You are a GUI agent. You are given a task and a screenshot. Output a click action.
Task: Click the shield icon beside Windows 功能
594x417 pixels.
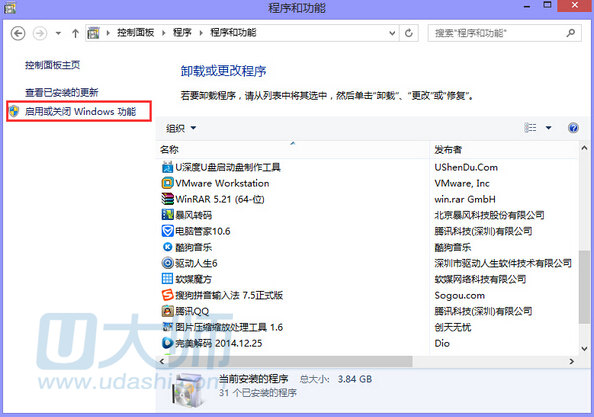point(14,111)
